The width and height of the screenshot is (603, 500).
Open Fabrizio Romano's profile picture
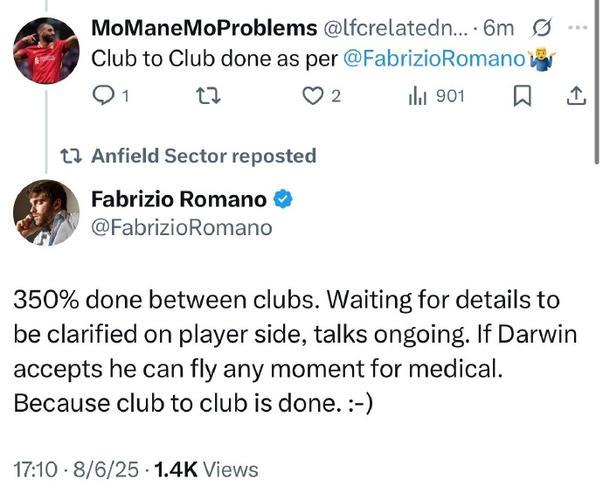click(x=46, y=213)
